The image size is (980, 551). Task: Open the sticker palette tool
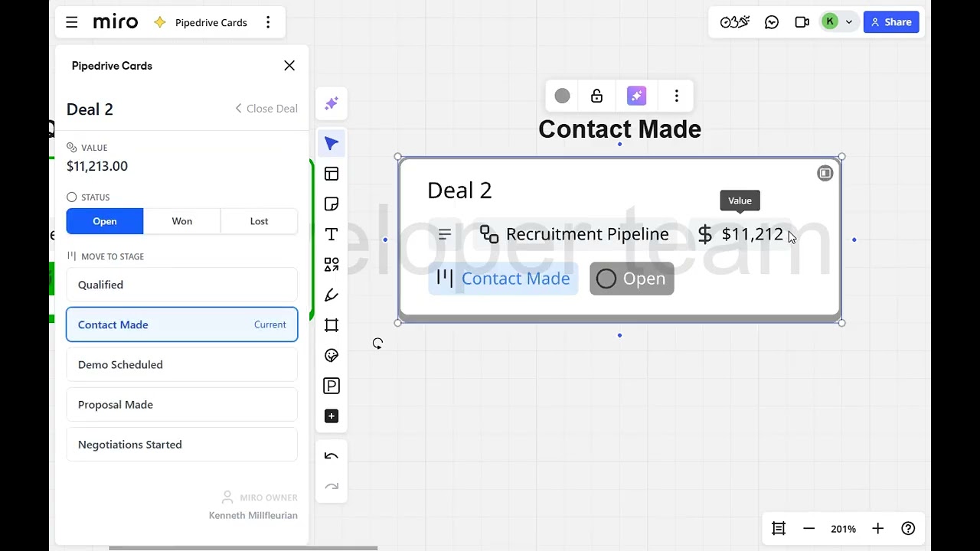332,355
